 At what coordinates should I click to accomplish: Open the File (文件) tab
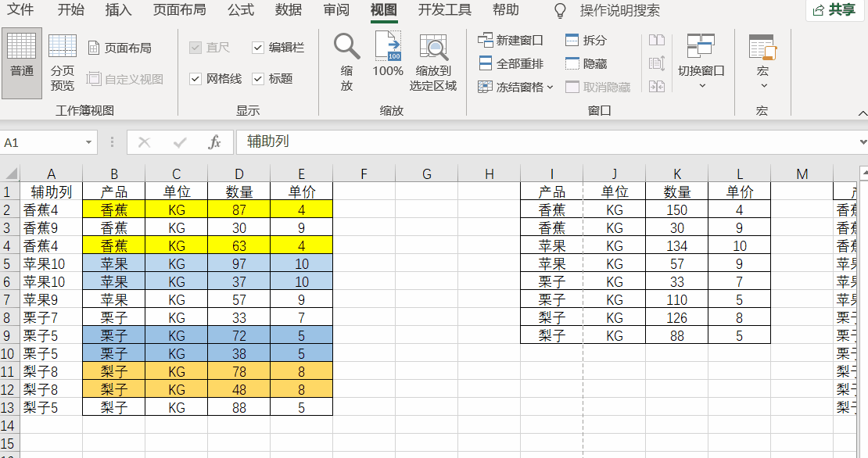click(20, 9)
